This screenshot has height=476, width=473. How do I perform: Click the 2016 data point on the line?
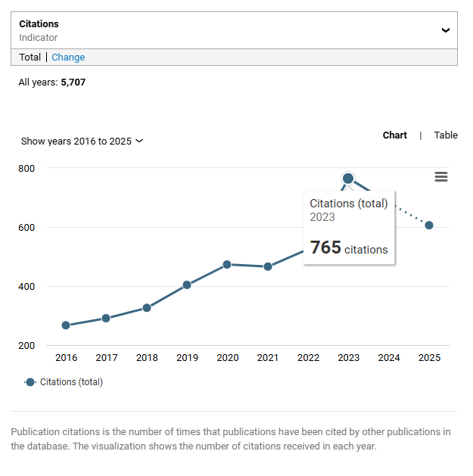point(66,325)
